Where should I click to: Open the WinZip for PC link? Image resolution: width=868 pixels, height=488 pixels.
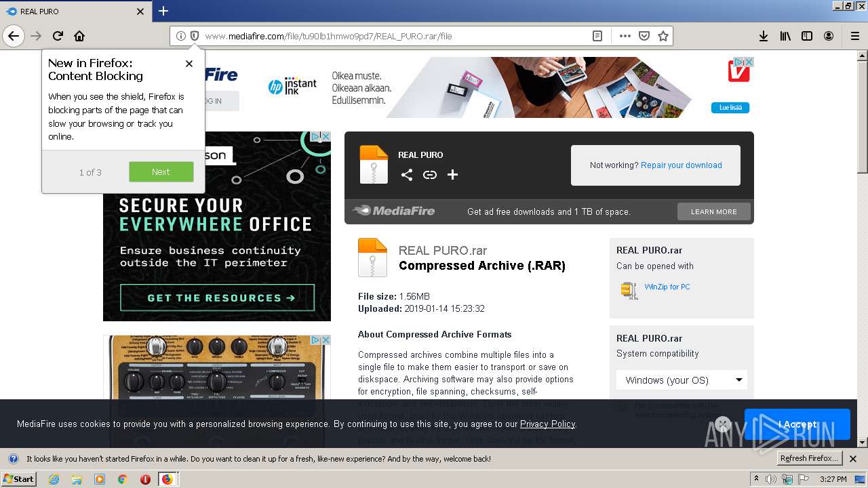[x=667, y=287]
